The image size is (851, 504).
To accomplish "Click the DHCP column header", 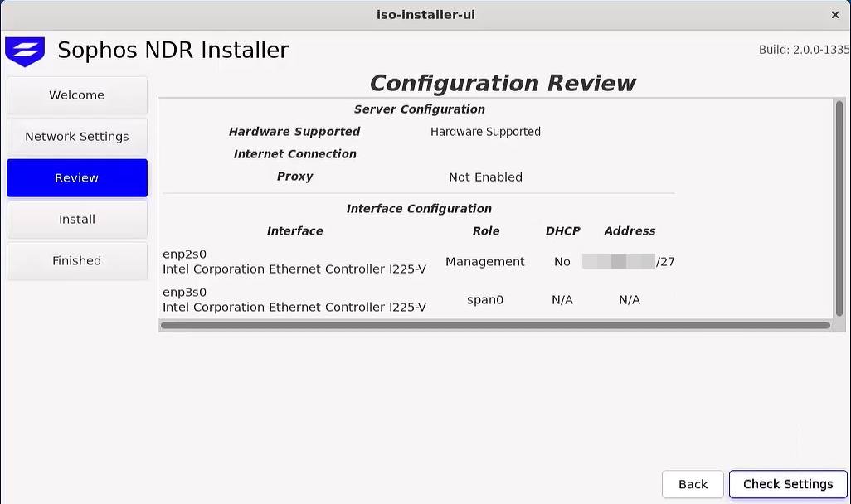I will (563, 231).
